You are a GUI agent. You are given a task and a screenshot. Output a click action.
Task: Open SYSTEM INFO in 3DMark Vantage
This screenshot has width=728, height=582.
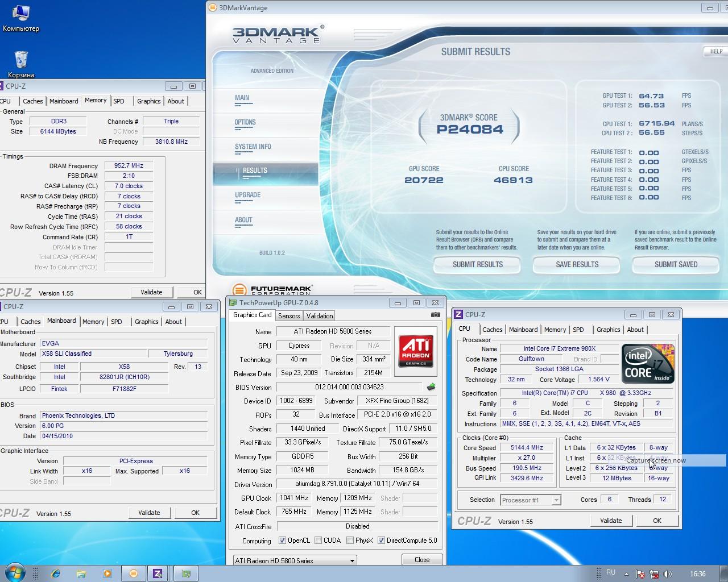[x=253, y=147]
